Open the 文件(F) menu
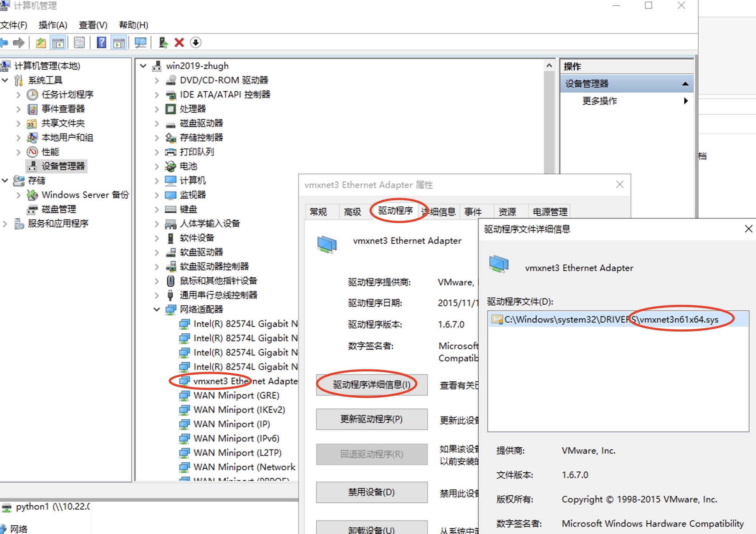Image resolution: width=756 pixels, height=534 pixels. point(14,25)
